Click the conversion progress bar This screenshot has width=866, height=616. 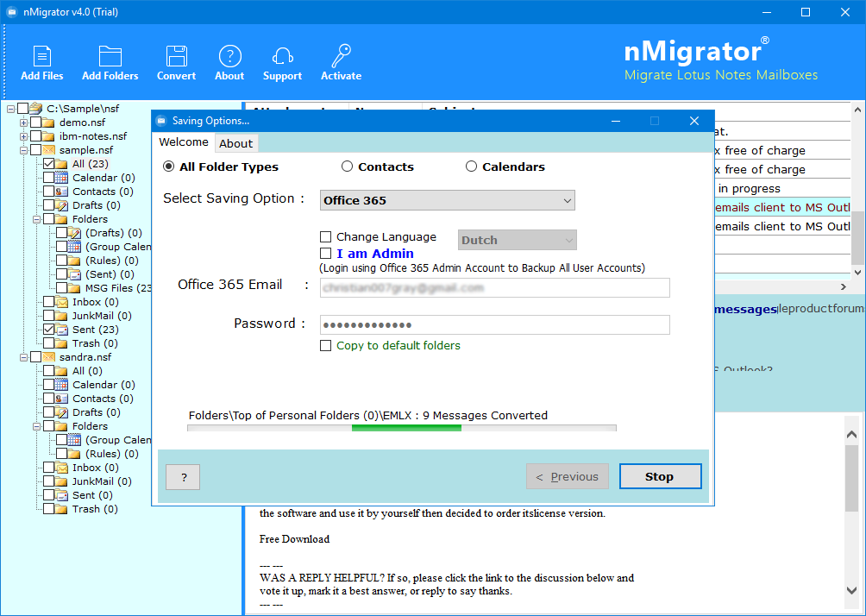[x=402, y=428]
